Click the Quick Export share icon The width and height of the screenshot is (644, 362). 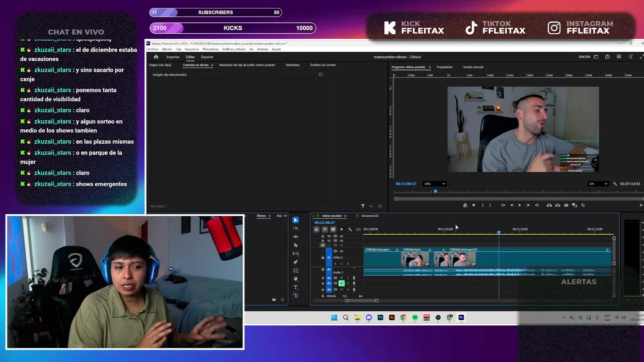[607, 57]
